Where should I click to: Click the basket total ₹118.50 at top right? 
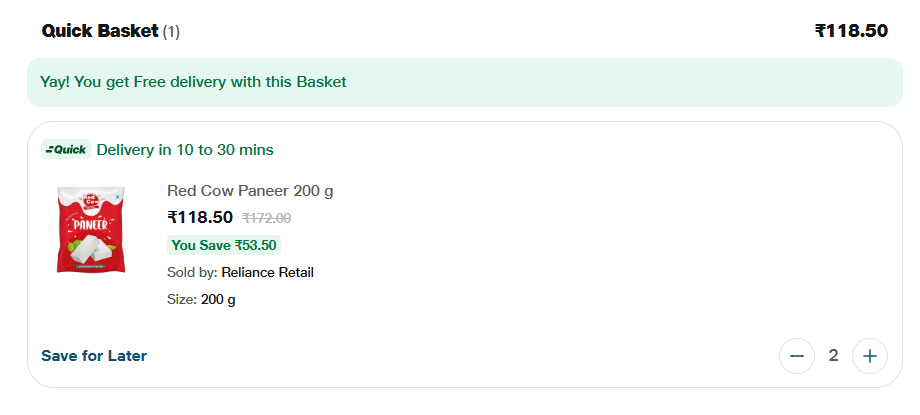click(851, 31)
